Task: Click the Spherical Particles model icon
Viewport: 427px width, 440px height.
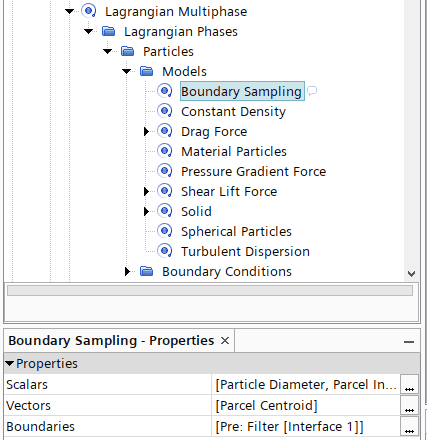Action: pos(165,231)
